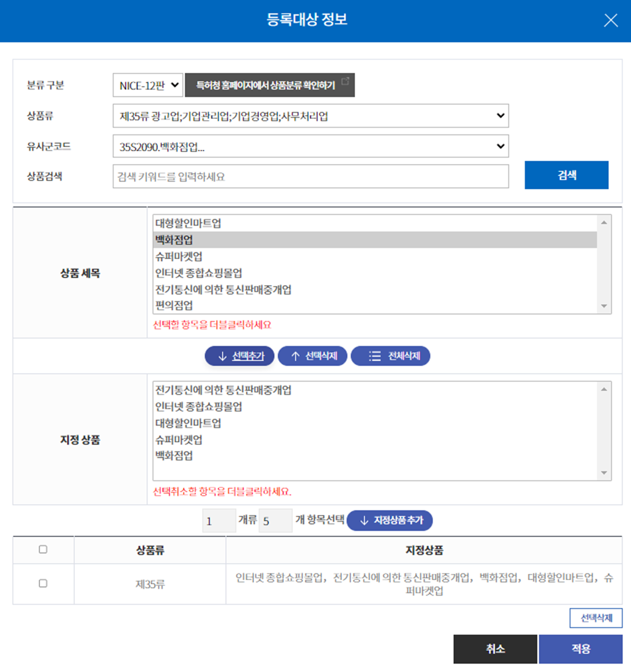Close the 등록대상 정보 dialog

point(611,20)
